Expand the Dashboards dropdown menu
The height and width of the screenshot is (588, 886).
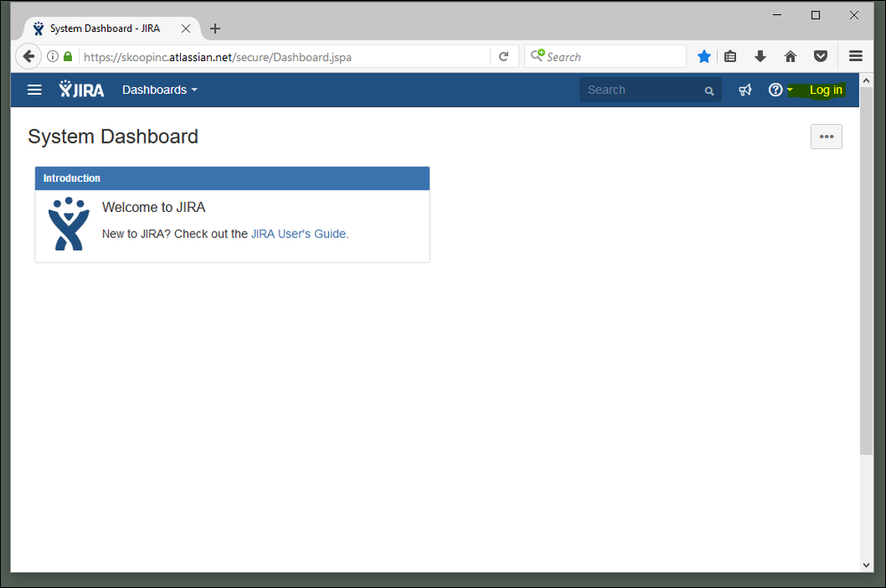160,90
